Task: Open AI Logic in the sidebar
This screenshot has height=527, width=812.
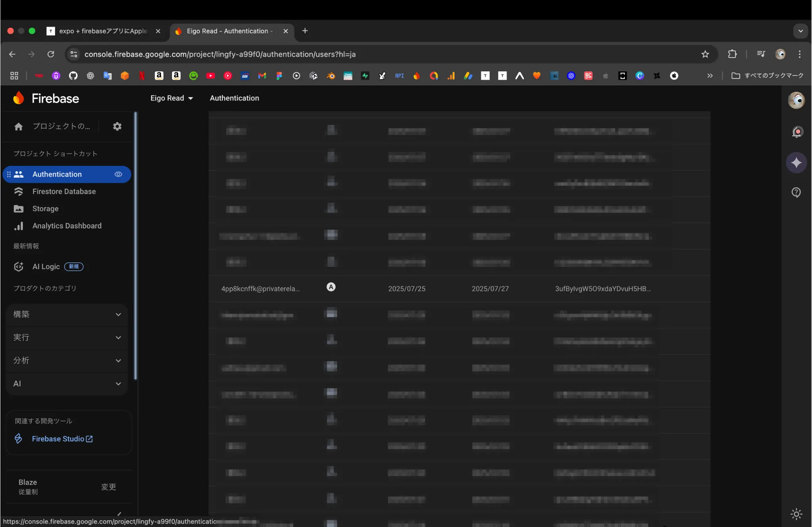Action: pos(46,266)
